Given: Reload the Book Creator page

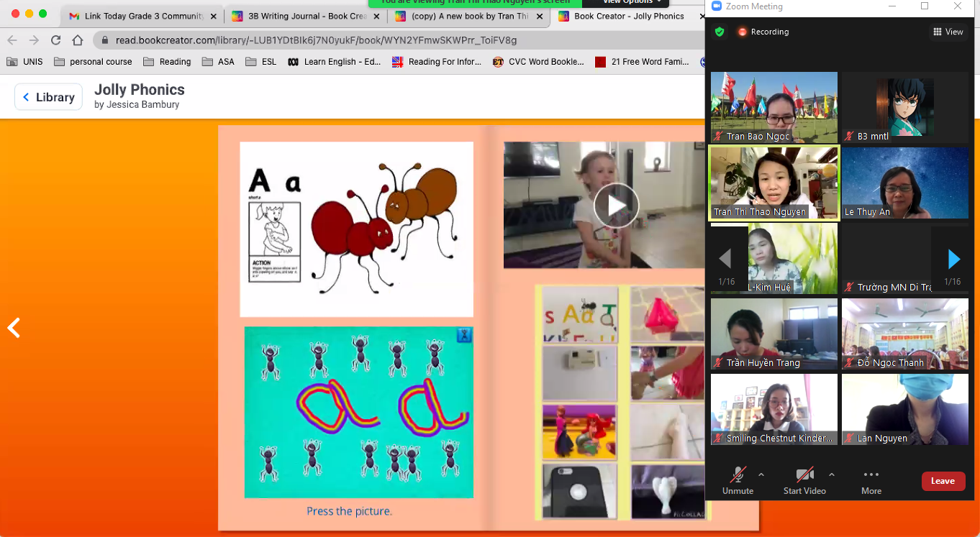Looking at the screenshot, I should [57, 42].
